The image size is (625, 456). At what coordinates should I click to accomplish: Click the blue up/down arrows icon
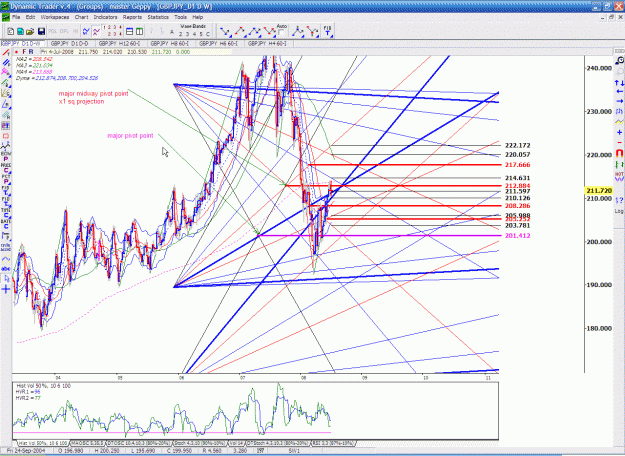(619, 83)
